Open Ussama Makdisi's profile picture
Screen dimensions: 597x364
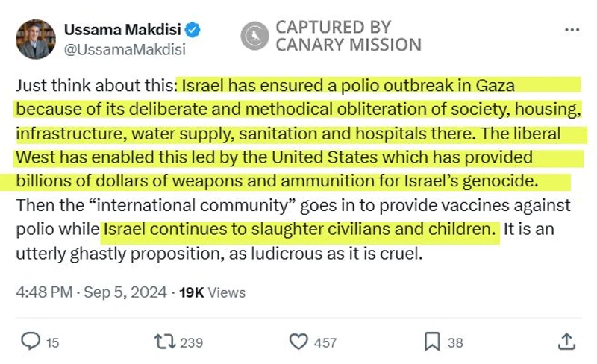point(35,40)
